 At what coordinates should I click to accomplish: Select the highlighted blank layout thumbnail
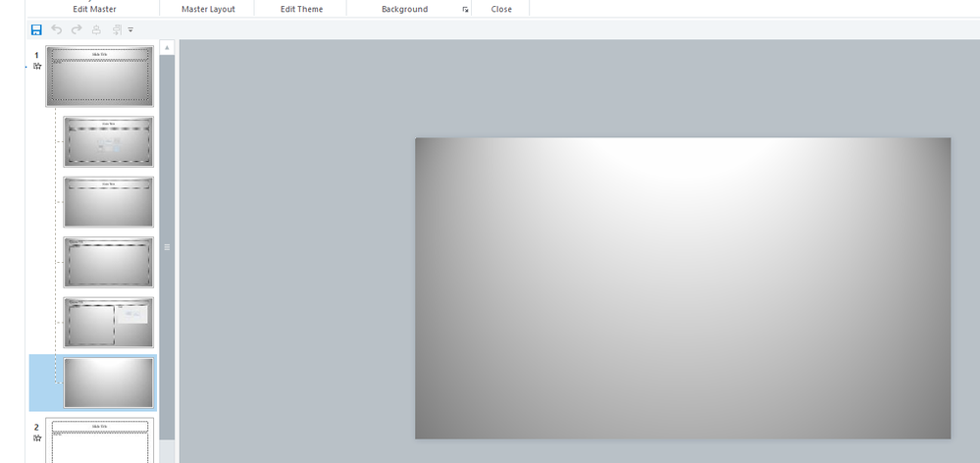(x=108, y=383)
